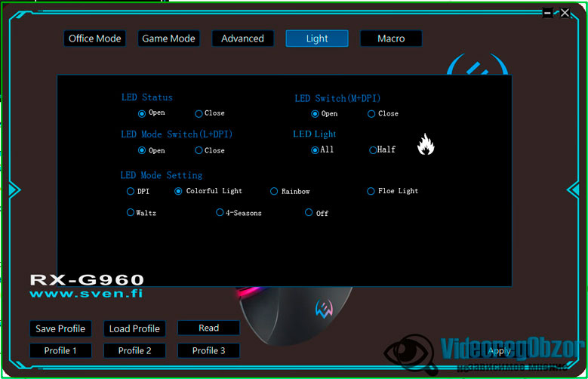The image size is (588, 379).
Task: Select Profile 3
Action: (208, 350)
